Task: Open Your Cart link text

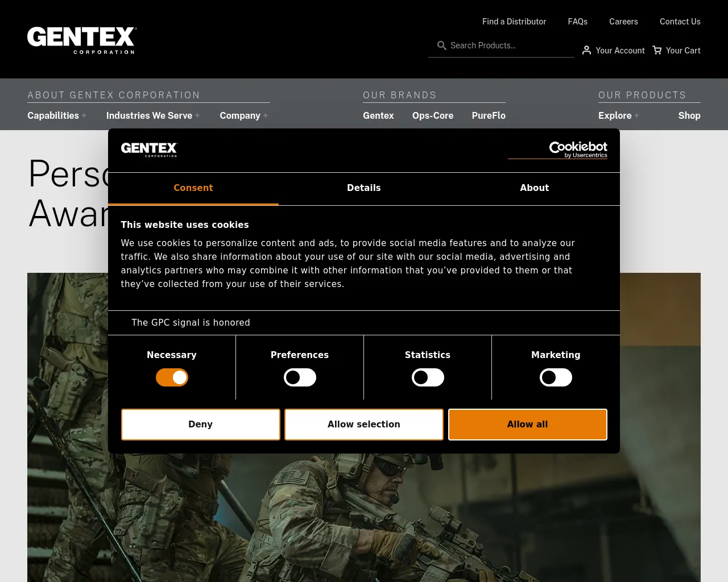Action: click(683, 51)
